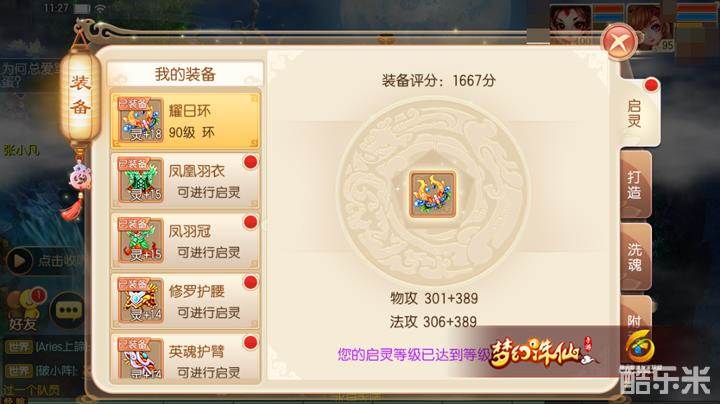
Task: Close the equipment panel with red X
Action: click(x=619, y=43)
